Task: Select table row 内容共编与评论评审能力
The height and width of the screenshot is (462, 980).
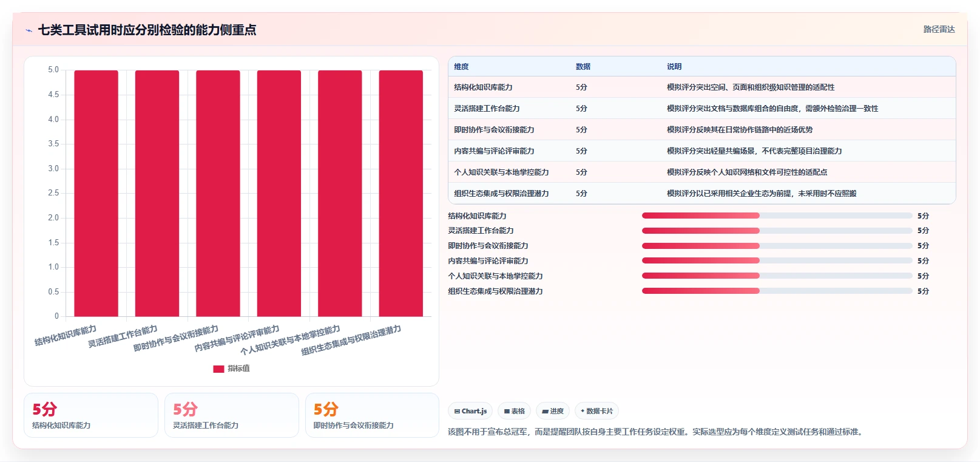Action: 701,151
